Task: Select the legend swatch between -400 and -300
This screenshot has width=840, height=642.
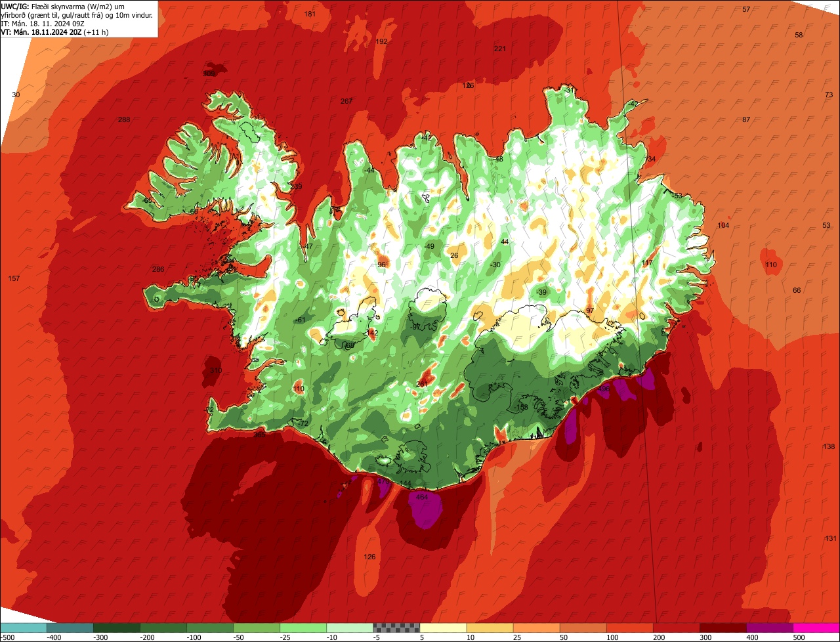Action: pos(70,628)
